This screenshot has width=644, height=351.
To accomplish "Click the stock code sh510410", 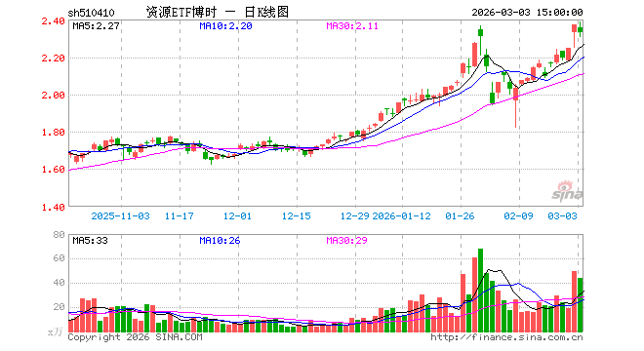I will click(91, 13).
